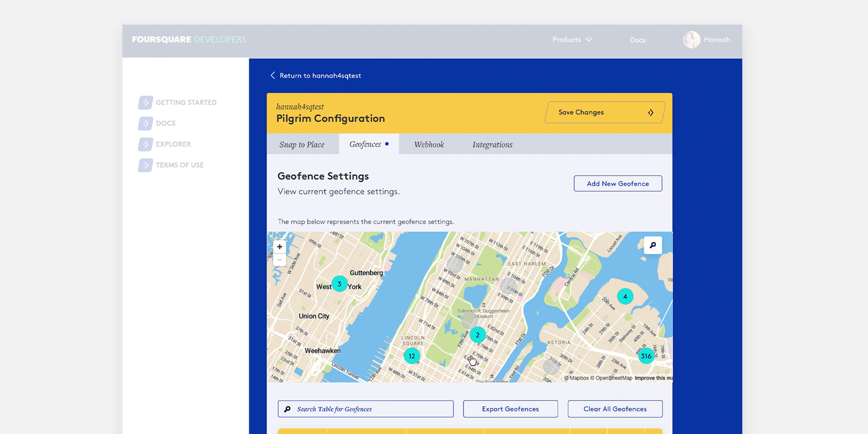868x434 pixels.
Task: Click the Foursquare Developers logo
Action: pos(189,39)
